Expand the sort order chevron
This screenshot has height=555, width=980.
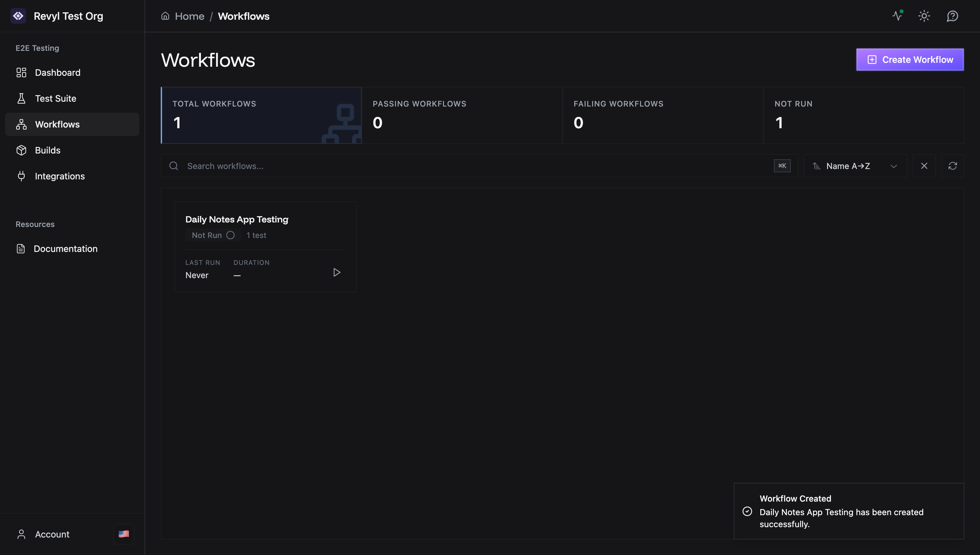[894, 166]
